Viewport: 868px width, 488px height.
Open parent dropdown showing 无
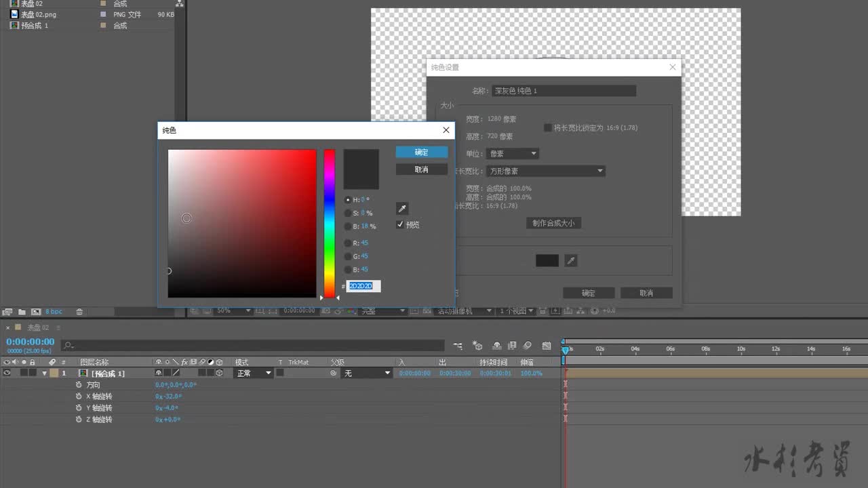(x=367, y=373)
